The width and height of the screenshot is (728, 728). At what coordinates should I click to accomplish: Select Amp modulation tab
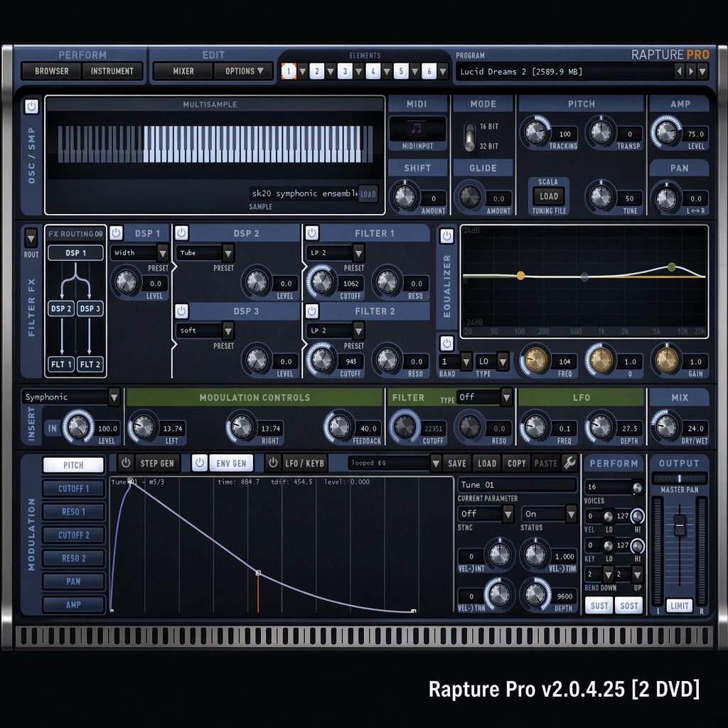coord(73,604)
